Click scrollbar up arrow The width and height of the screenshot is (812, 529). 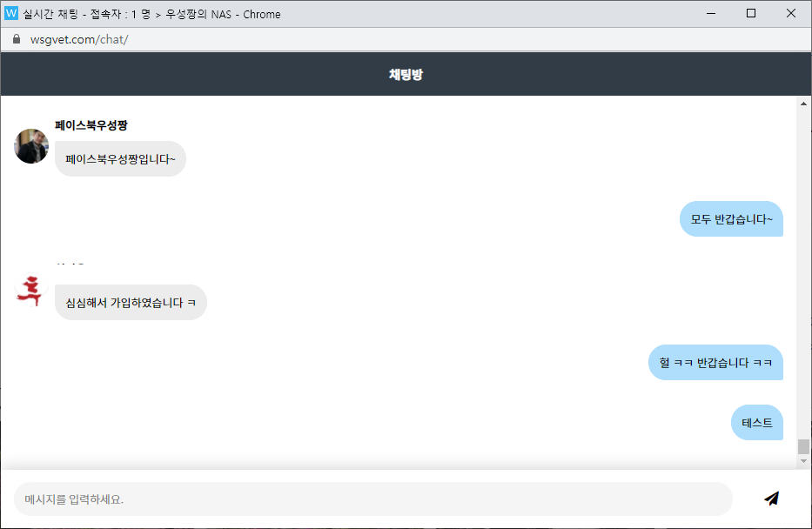(803, 104)
